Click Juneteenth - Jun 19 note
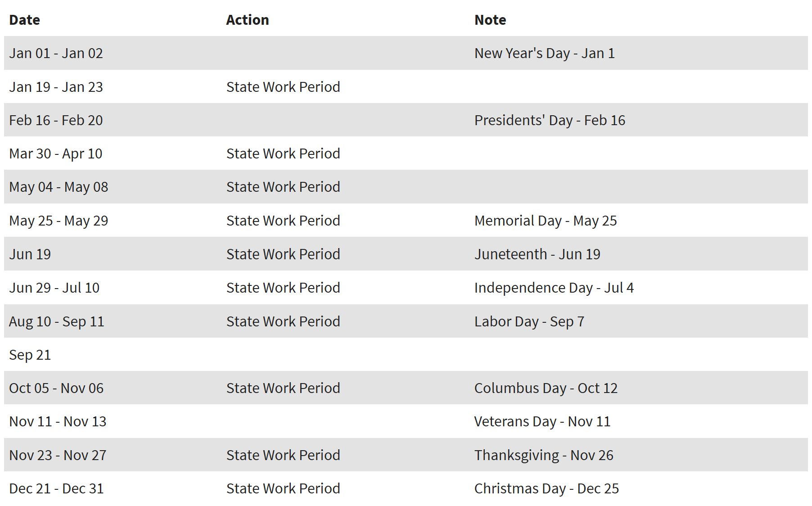This screenshot has height=506, width=812. pyautogui.click(x=537, y=254)
